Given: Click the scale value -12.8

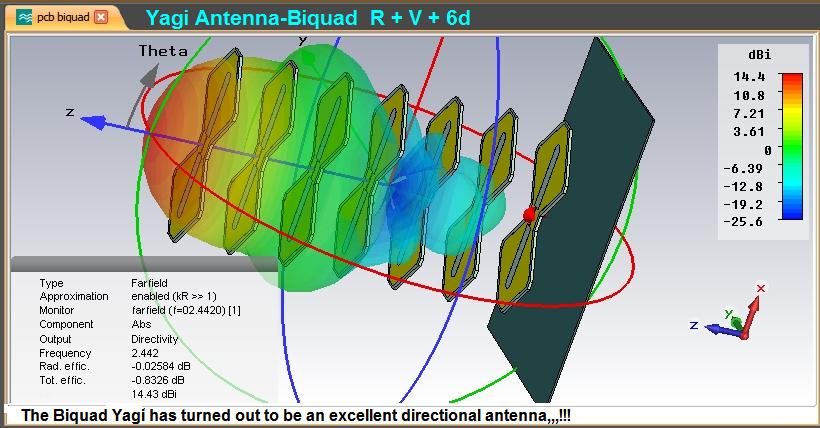Looking at the screenshot, I should coord(743,186).
